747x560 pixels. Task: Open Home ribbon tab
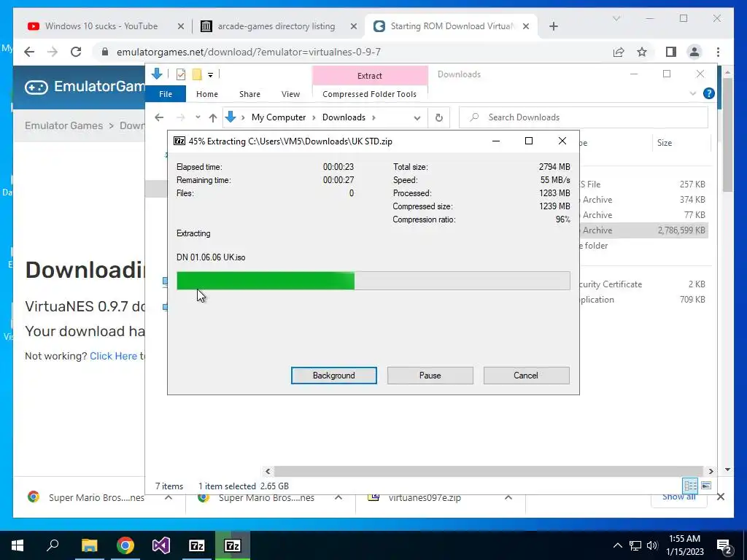pyautogui.click(x=206, y=94)
